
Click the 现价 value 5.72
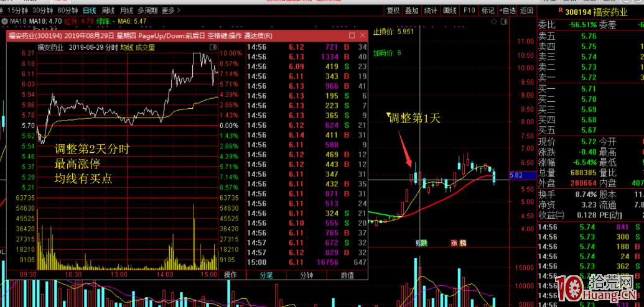coord(589,142)
